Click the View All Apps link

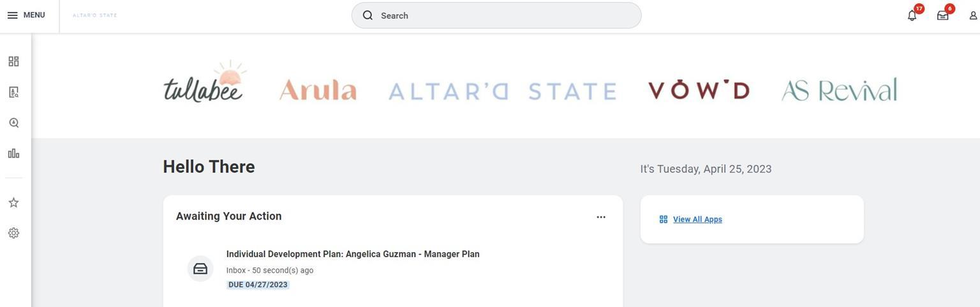[x=697, y=220]
